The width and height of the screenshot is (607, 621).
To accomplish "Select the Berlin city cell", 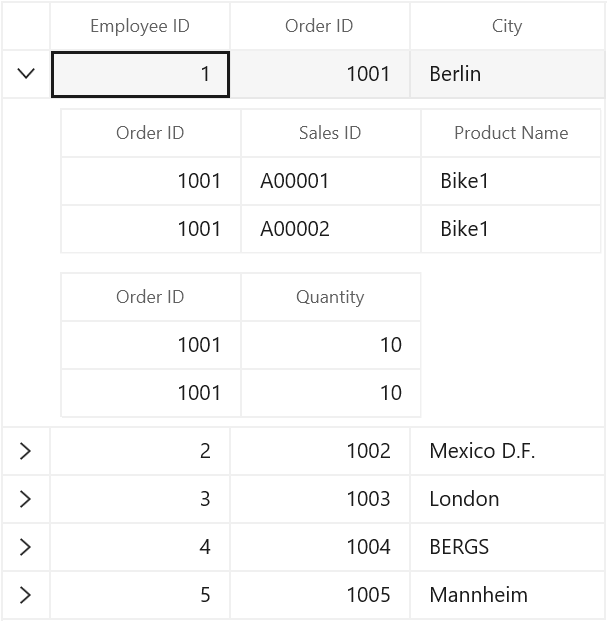I will 507,74.
